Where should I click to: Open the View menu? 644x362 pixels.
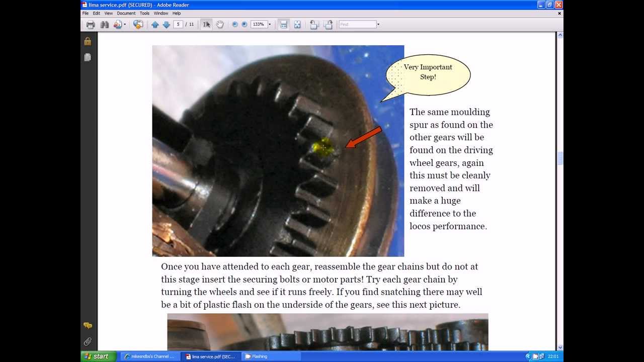(x=109, y=13)
